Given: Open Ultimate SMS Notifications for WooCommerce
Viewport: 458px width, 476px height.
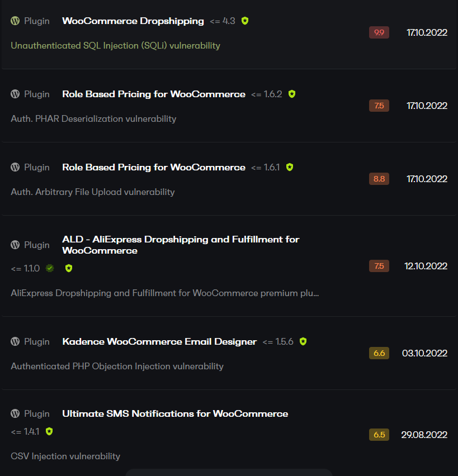Looking at the screenshot, I should click(x=175, y=414).
